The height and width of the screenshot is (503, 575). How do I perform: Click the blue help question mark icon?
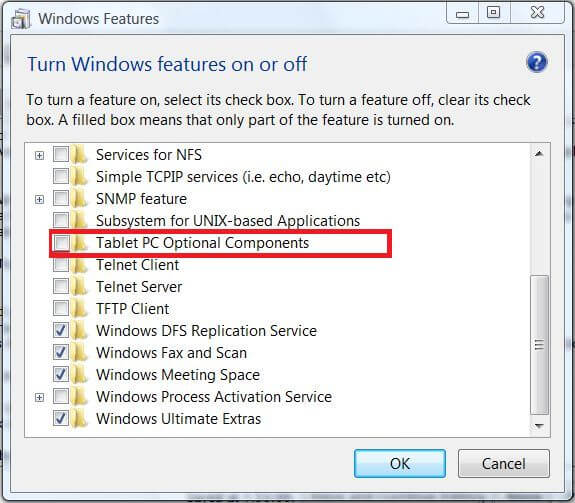(x=536, y=62)
